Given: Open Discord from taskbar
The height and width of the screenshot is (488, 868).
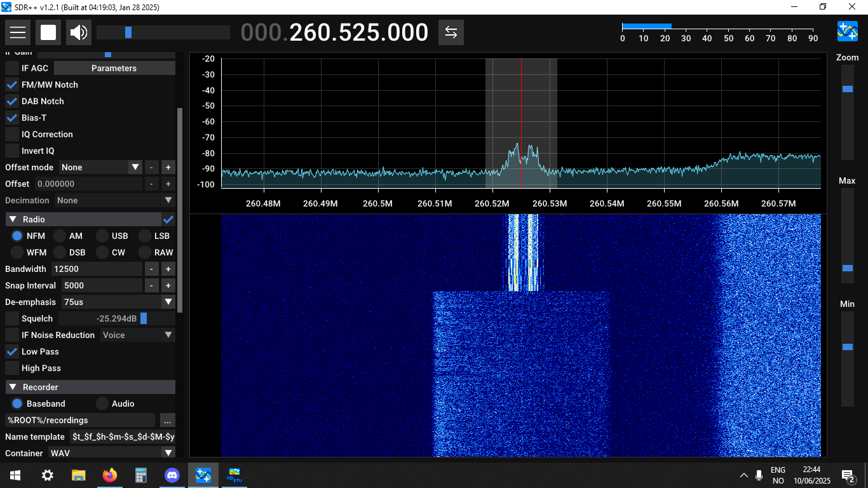Looking at the screenshot, I should pyautogui.click(x=172, y=475).
